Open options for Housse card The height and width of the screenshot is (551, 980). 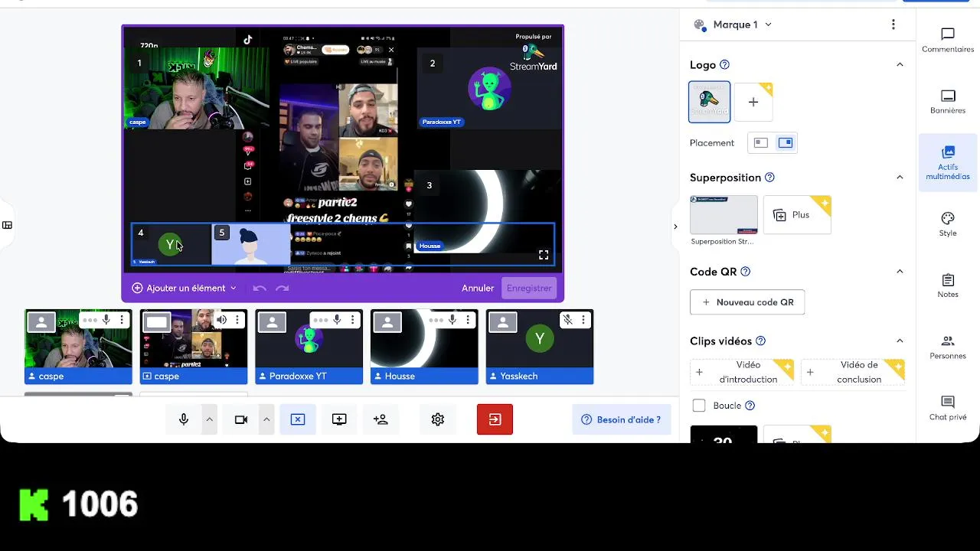coord(468,320)
